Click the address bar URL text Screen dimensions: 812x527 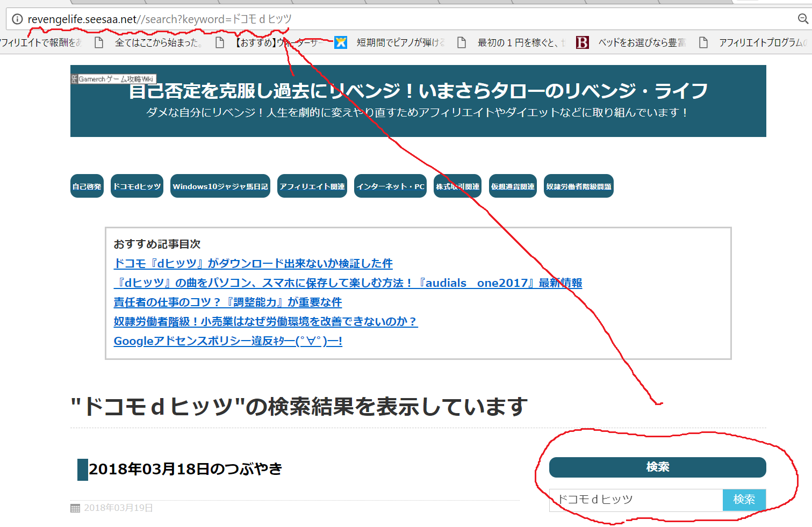coord(160,19)
